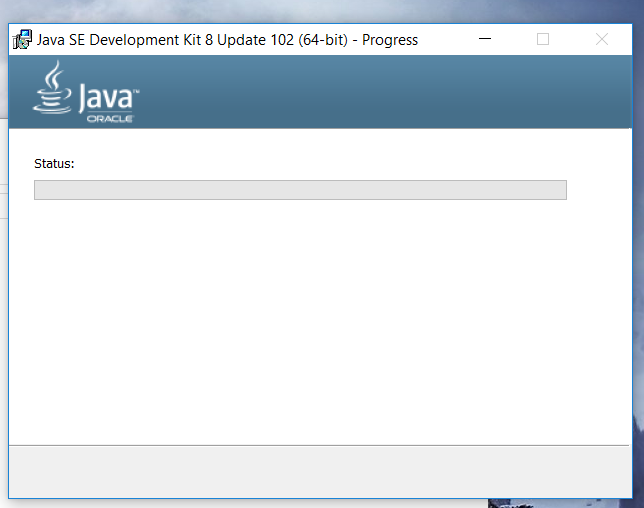644x508 pixels.
Task: Close the Java installer Progress window
Action: point(602,39)
